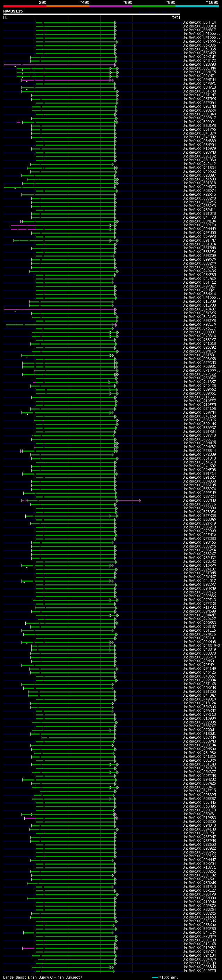Screen dimensions: 222x980
Task: Select the query name AV439135
Action: point(13,11)
